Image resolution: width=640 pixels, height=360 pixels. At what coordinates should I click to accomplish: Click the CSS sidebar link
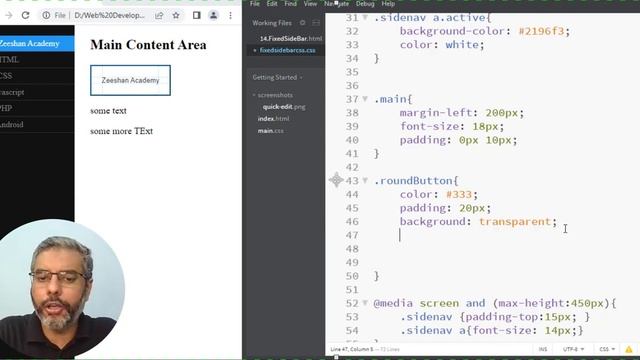37,76
